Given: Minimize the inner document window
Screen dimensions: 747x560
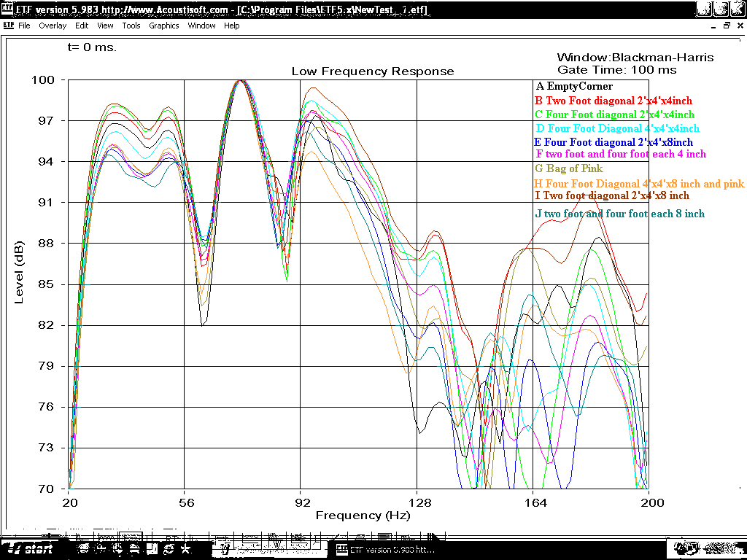Looking at the screenshot, I should coord(713,26).
